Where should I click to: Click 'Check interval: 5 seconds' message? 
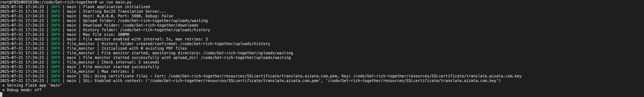130,62
